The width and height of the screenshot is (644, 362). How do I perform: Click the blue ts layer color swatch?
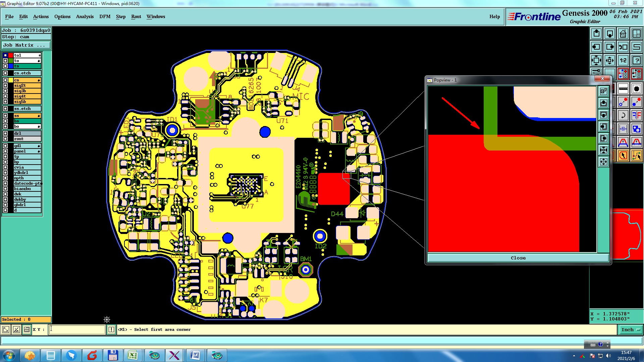click(11, 66)
